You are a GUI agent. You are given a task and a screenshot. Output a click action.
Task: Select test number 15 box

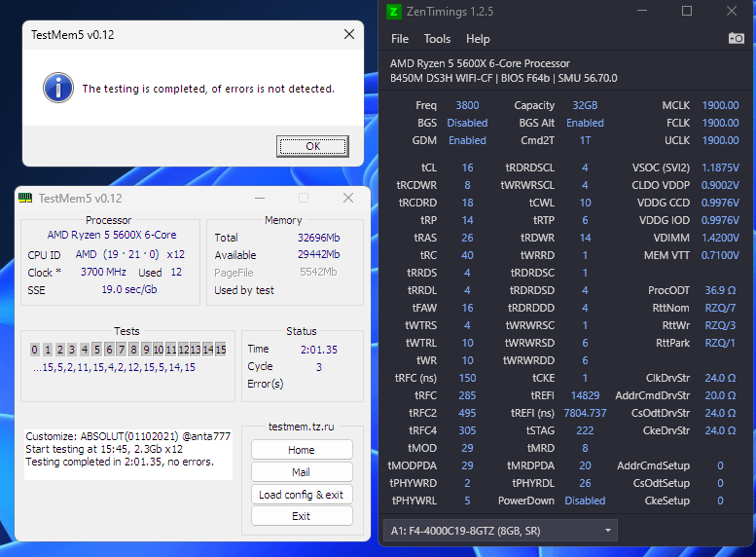[220, 350]
